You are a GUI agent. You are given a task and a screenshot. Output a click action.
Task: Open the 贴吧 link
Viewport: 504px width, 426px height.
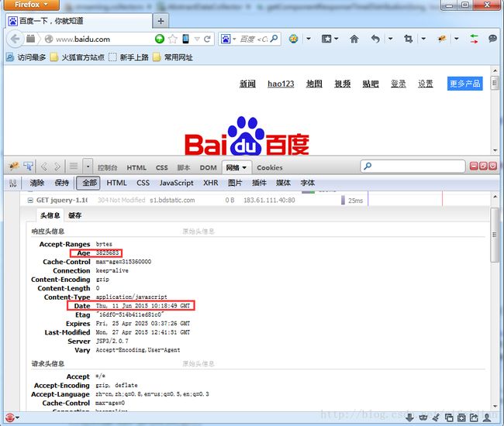pyautogui.click(x=371, y=84)
